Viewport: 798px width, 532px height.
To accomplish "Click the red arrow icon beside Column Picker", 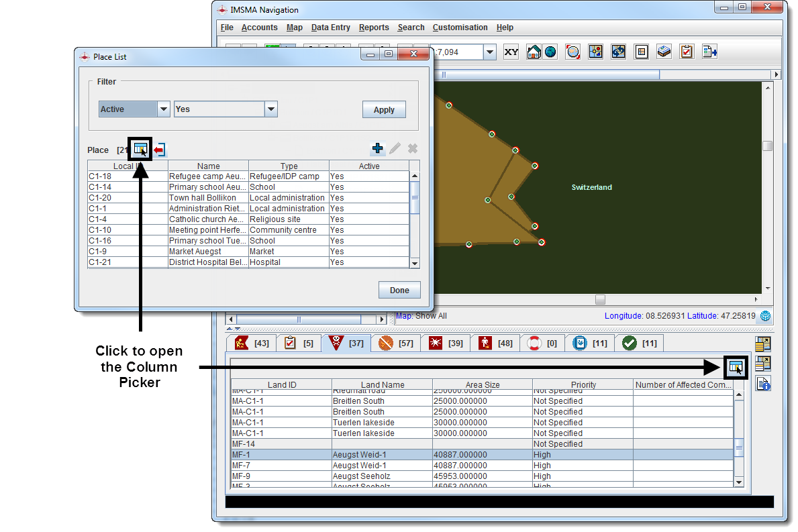I will coord(160,150).
